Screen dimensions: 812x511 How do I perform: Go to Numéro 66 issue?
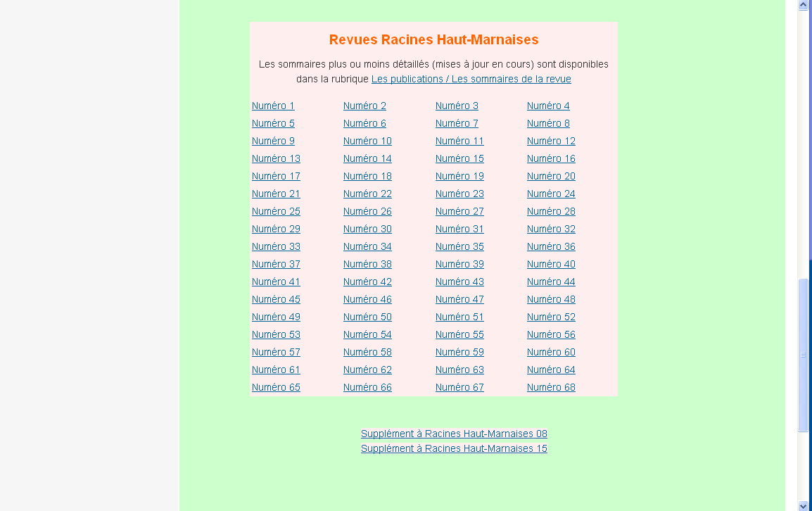pyautogui.click(x=367, y=387)
